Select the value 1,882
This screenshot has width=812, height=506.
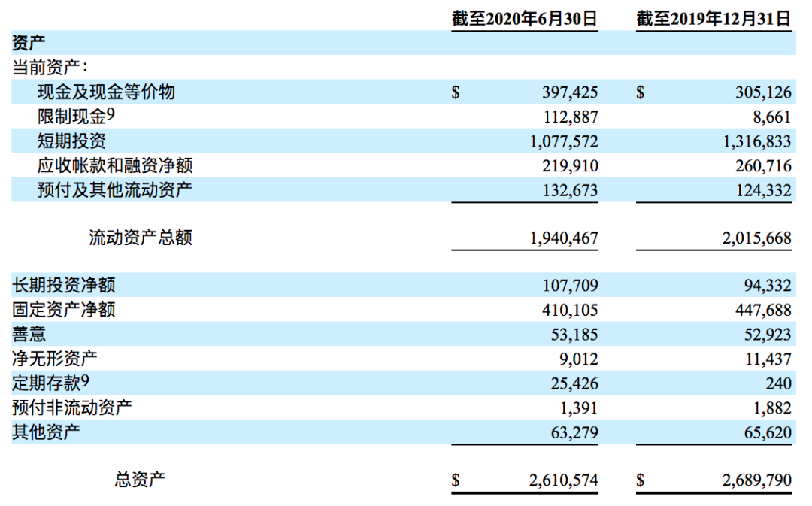pyautogui.click(x=772, y=408)
